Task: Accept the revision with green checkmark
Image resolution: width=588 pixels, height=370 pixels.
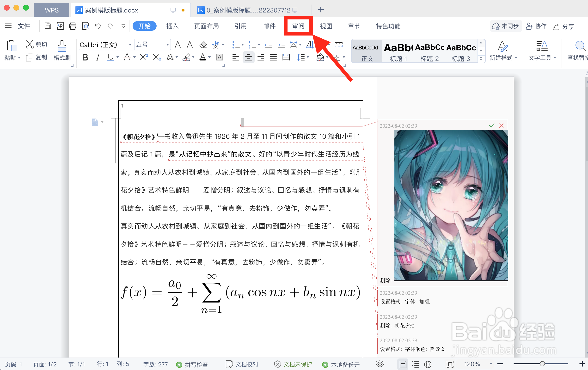Action: point(491,125)
